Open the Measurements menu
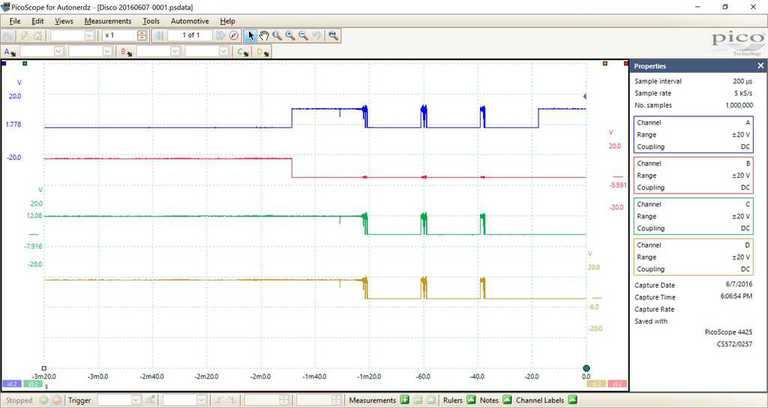 pyautogui.click(x=107, y=20)
